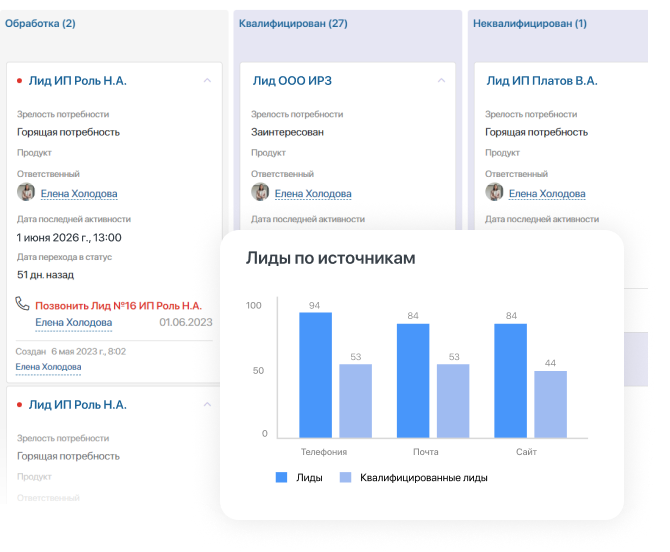The height and width of the screenshot is (552, 670).
Task: Toggle the Лиды legend swatch
Action: [282, 477]
